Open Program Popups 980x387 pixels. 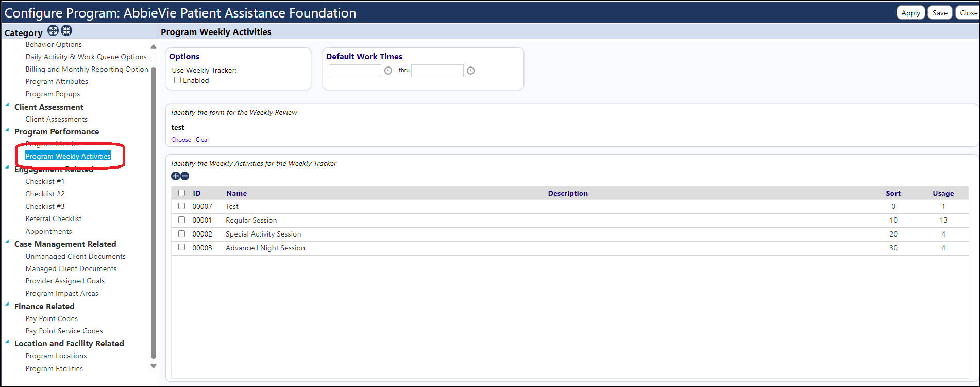tap(53, 94)
